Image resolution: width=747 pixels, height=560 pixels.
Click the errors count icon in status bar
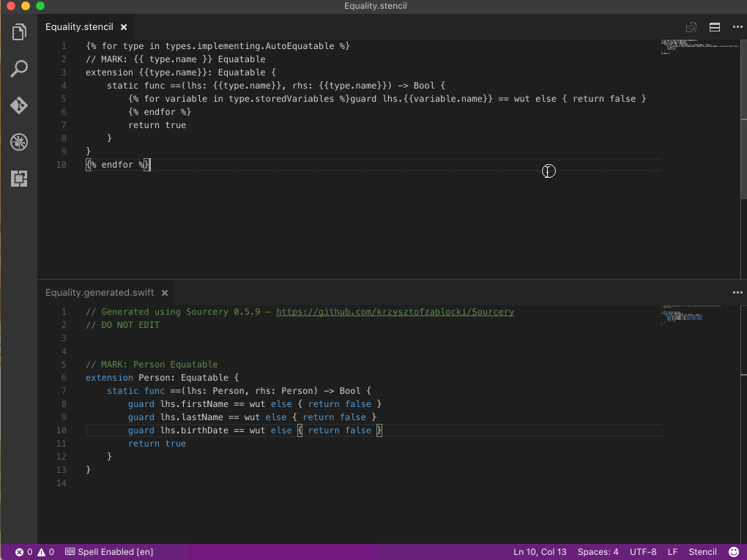(24, 552)
